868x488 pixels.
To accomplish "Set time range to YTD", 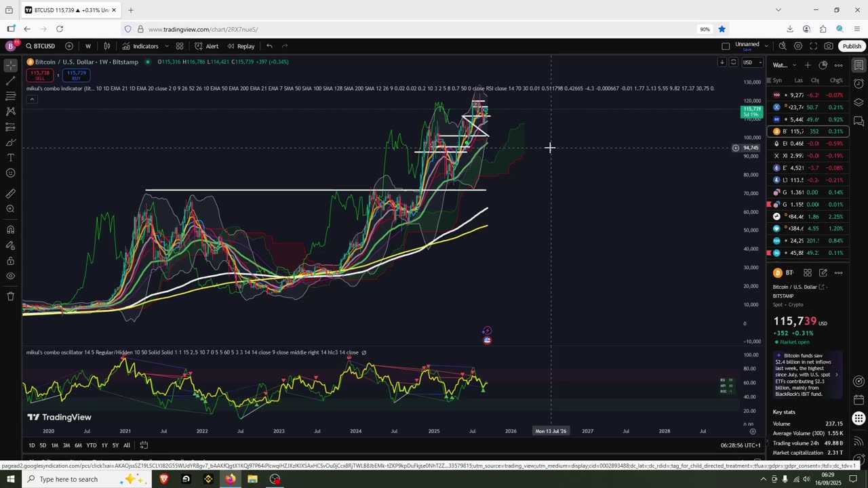I will tap(91, 445).
